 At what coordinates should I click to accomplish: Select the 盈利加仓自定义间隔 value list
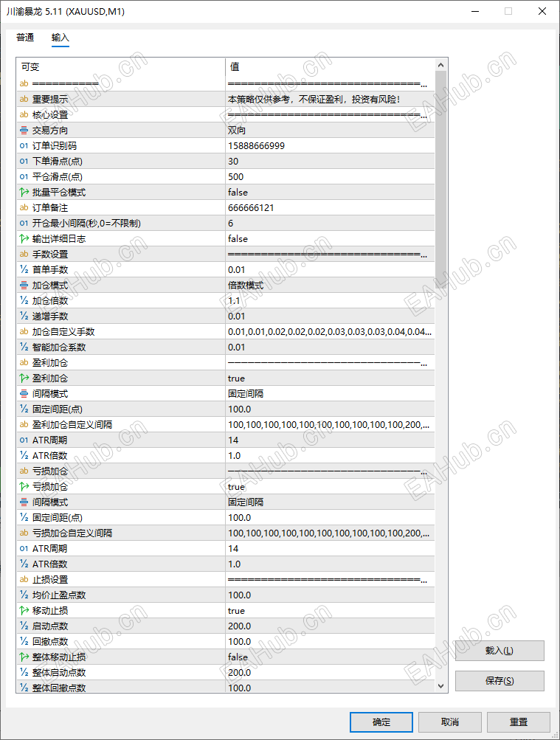tap(328, 425)
